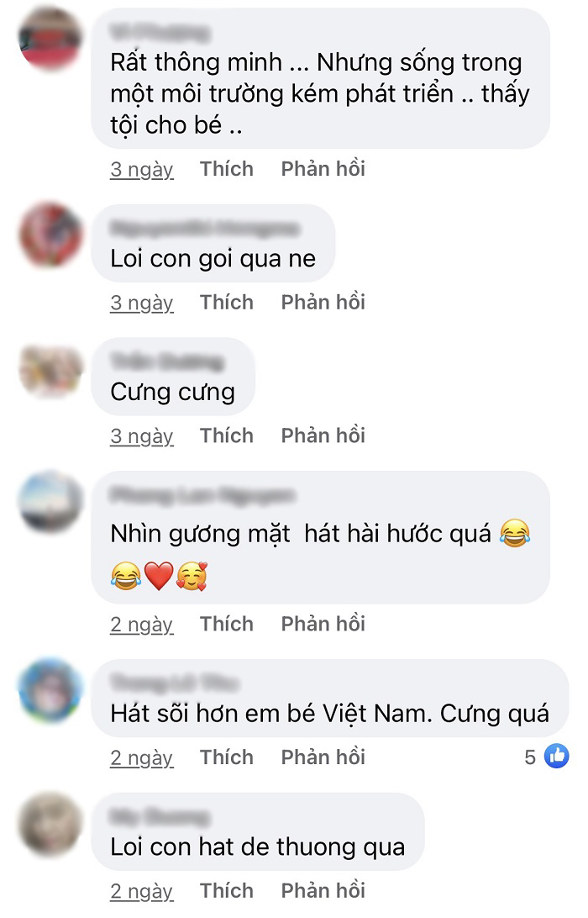Click Phản hồi under 'Cưng cưng' comment
This screenshot has height=918, width=588.
coord(323,435)
